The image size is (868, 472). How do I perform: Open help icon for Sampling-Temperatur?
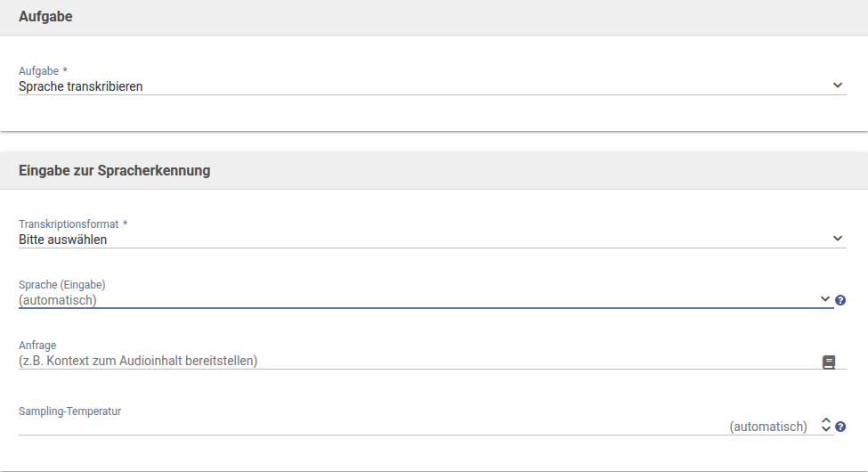coord(840,427)
